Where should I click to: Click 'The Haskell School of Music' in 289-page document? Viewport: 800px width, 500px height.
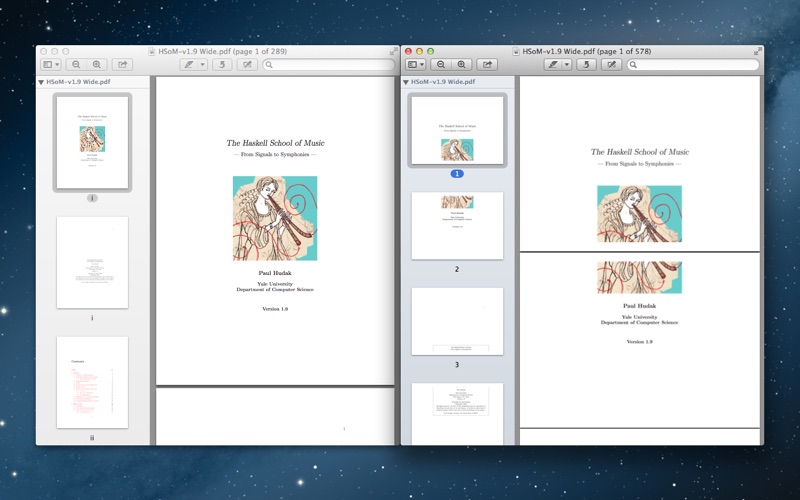[275, 143]
